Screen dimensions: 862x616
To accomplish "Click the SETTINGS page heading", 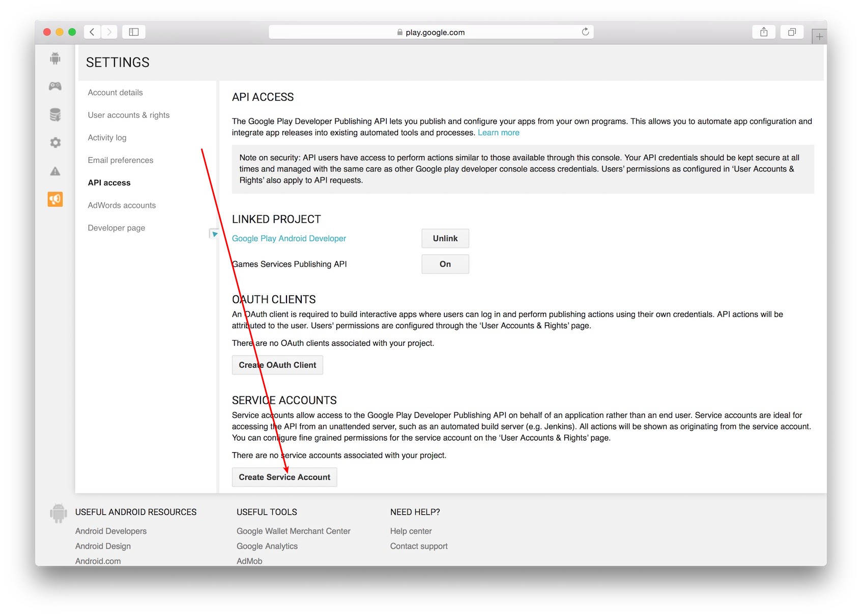I will (x=118, y=63).
